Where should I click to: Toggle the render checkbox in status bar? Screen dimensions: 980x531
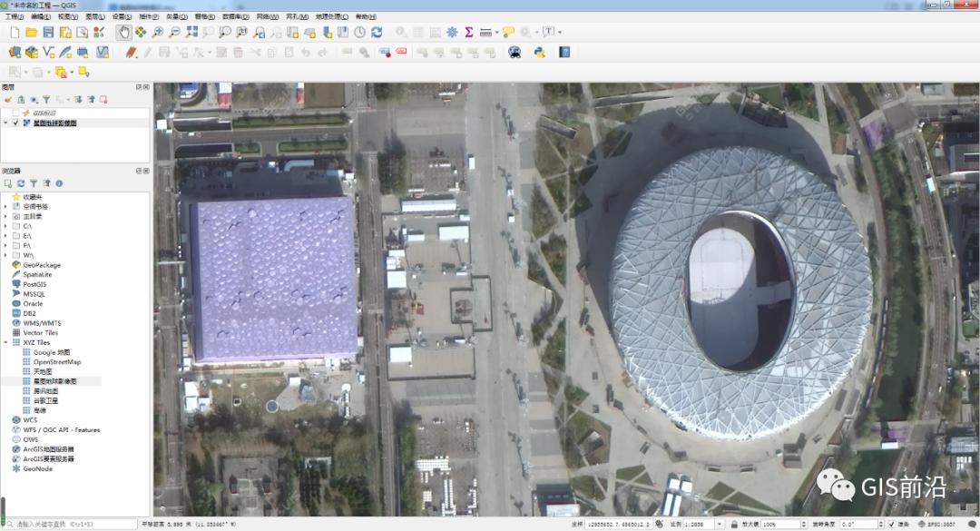[889, 525]
